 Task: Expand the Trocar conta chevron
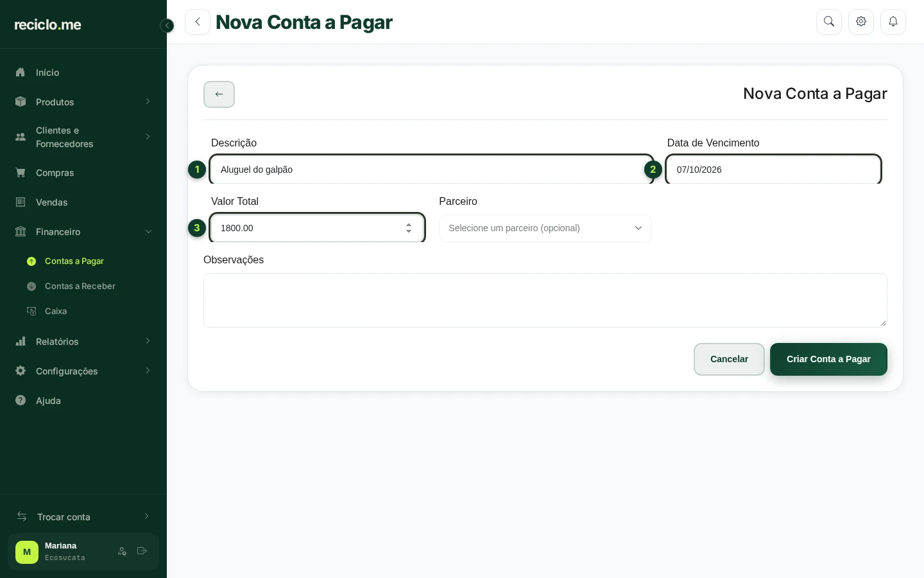click(x=146, y=516)
